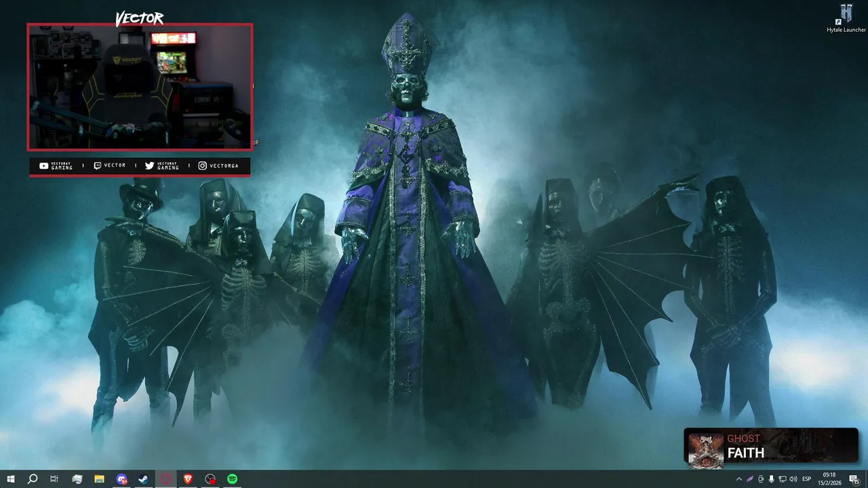Open Task View on the taskbar
This screenshot has height=488, width=868.
(x=54, y=479)
